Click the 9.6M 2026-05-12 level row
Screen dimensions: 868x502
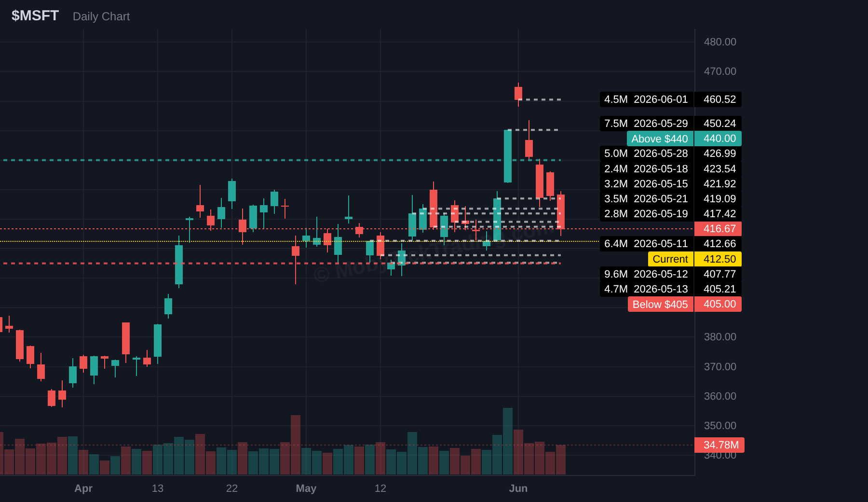tap(646, 274)
